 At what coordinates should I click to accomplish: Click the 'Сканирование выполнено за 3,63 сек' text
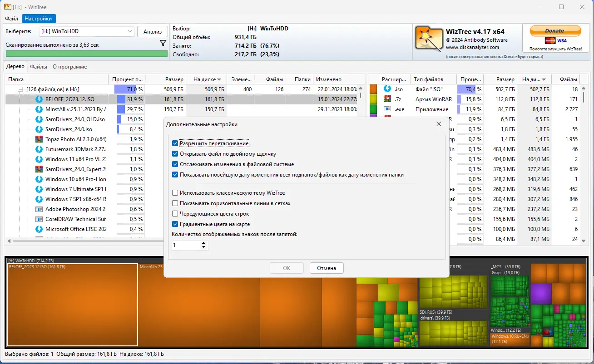[x=52, y=45]
